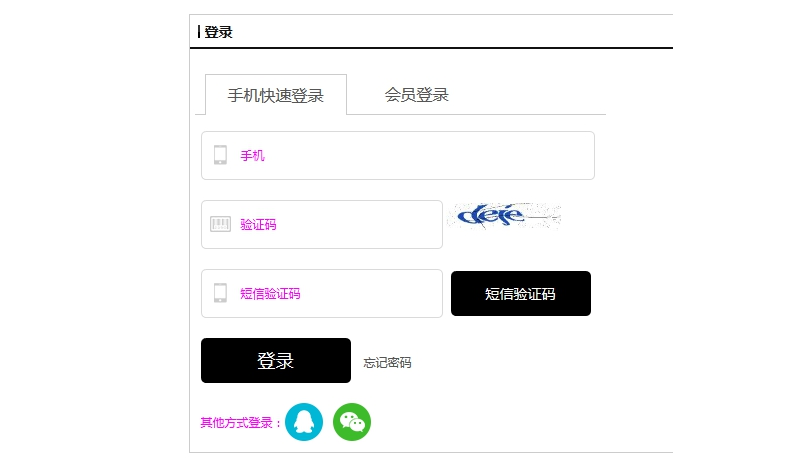Switch to the 手机快速登录 tab
This screenshot has height=462, width=789.
coord(276,95)
